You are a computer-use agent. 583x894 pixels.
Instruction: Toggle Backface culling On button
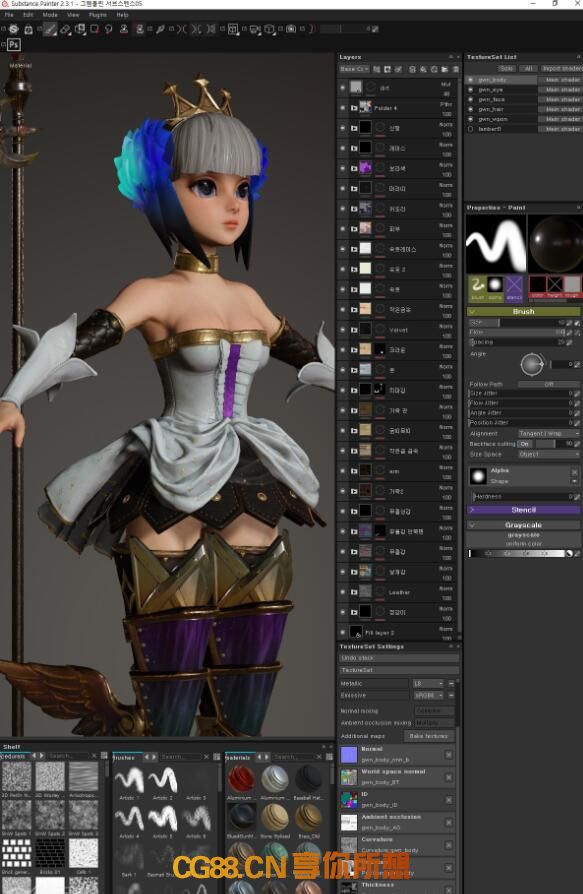[524, 444]
